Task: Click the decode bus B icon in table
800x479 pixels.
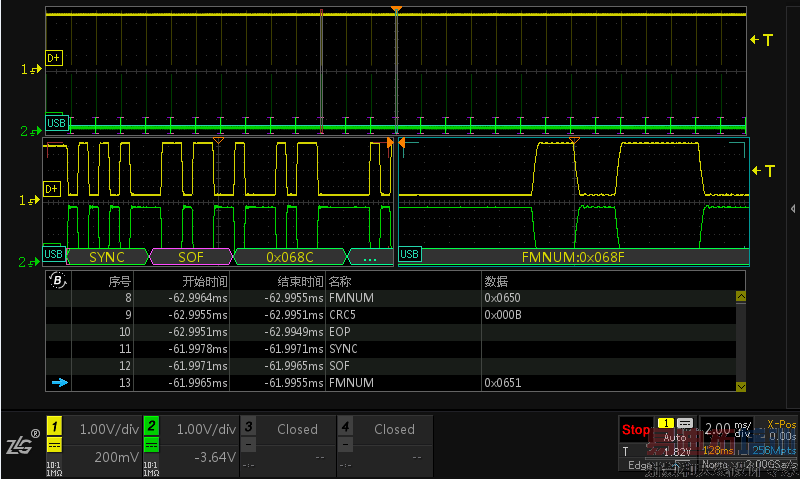Action: click(x=58, y=280)
